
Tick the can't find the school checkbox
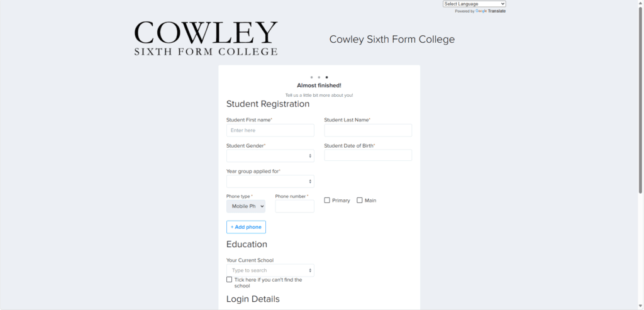point(230,280)
